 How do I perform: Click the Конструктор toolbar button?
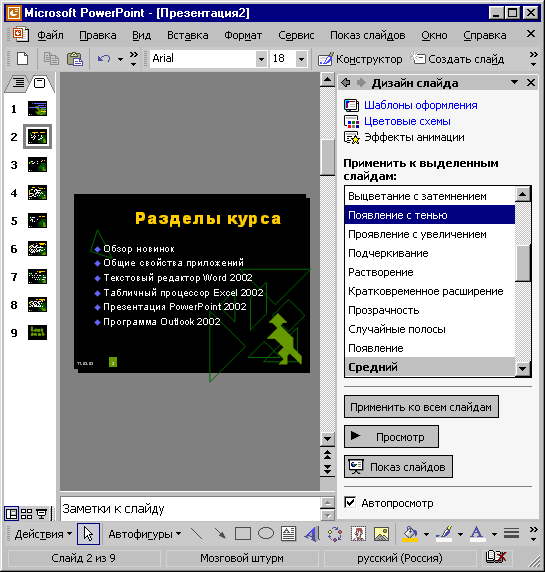pyautogui.click(x=360, y=59)
